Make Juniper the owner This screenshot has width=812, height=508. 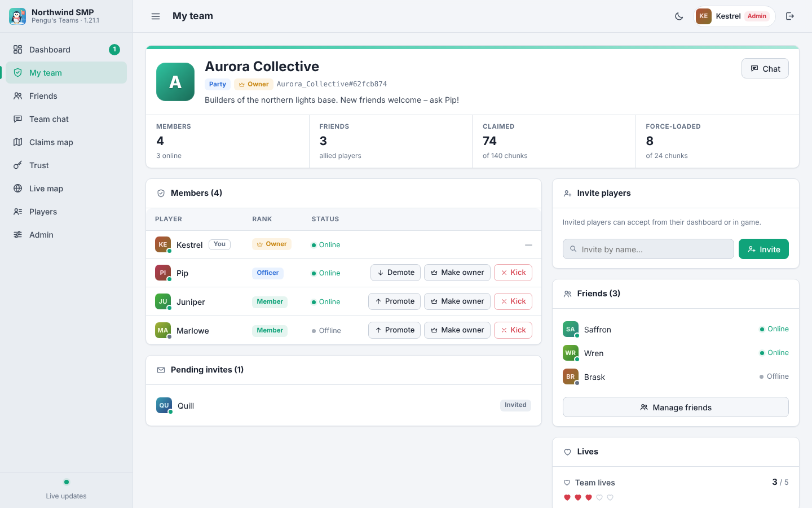[457, 301]
